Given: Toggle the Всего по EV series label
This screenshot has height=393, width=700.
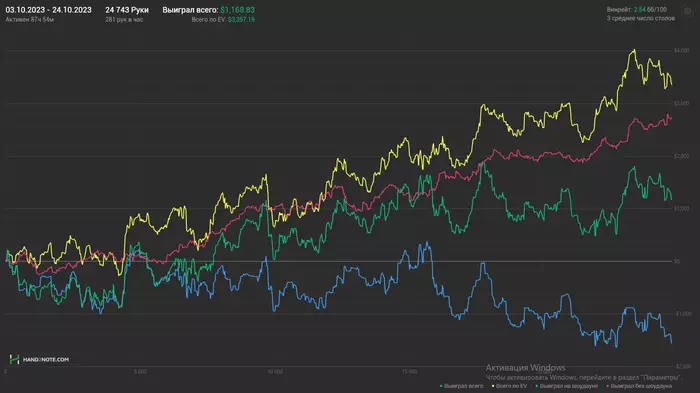Looking at the screenshot, I should point(511,386).
